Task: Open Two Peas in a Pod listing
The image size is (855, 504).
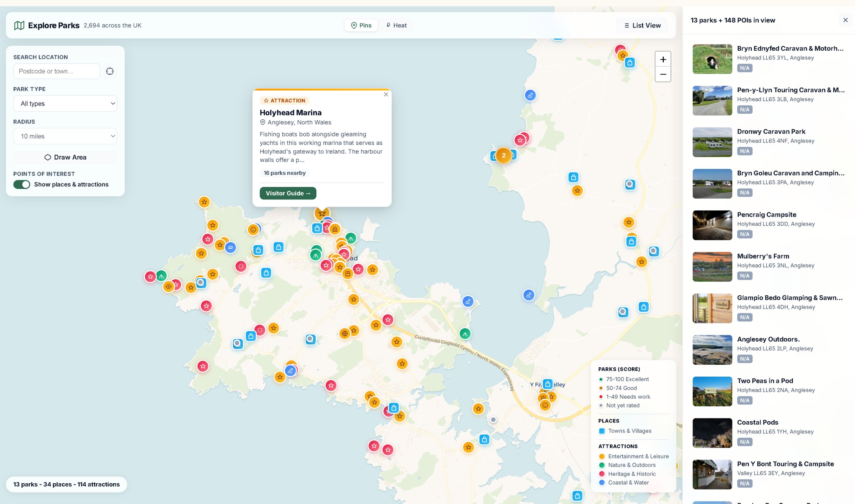Action: tap(768, 391)
